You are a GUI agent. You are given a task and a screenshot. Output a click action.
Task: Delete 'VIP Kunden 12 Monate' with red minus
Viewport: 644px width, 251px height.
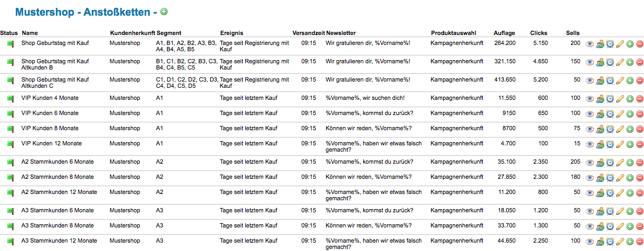[x=640, y=144]
